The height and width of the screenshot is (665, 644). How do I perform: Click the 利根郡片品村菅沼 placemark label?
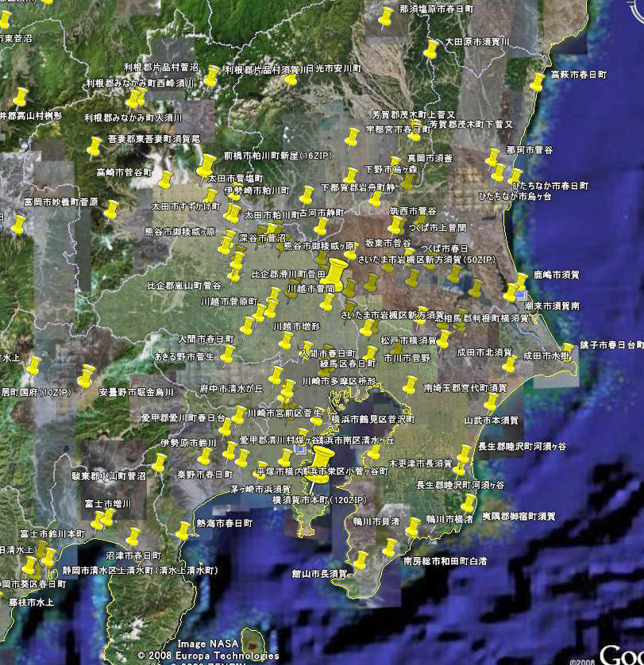pyautogui.click(x=160, y=67)
